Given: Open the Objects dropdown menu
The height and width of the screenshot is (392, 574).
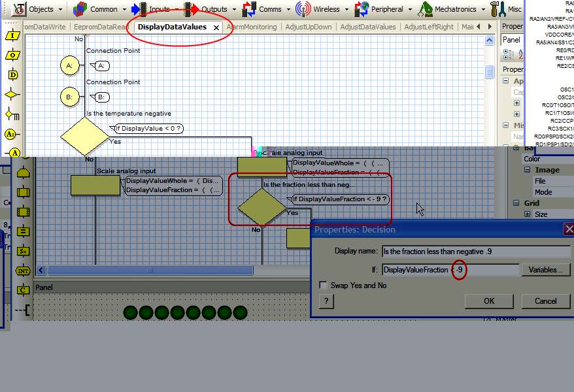Looking at the screenshot, I should click(60, 9).
